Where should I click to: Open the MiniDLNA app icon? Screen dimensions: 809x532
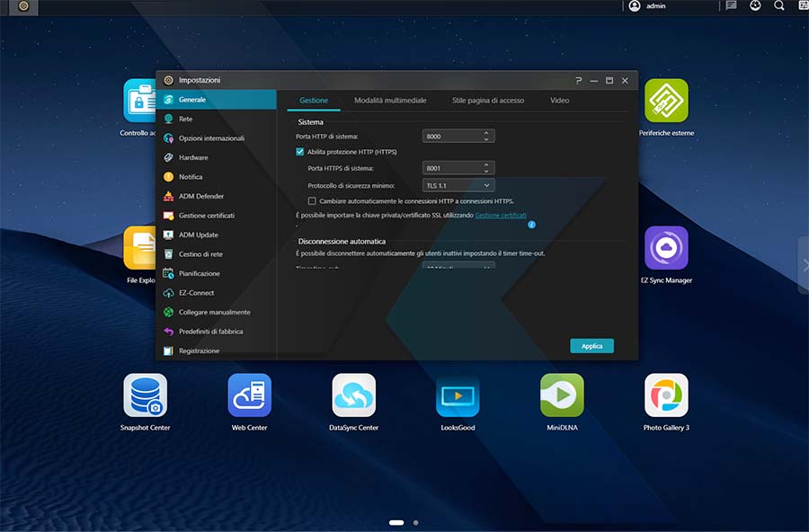562,395
